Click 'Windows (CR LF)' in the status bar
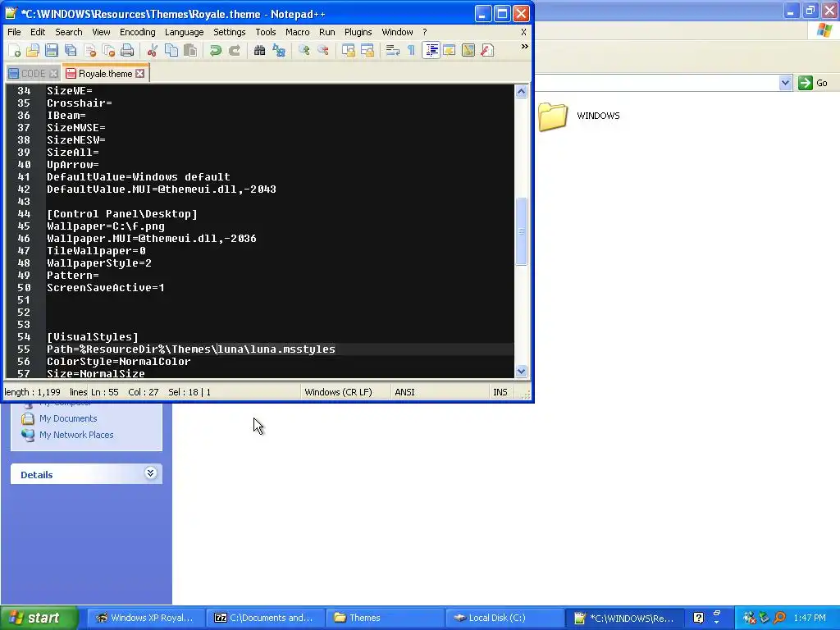The width and height of the screenshot is (840, 630). point(338,392)
